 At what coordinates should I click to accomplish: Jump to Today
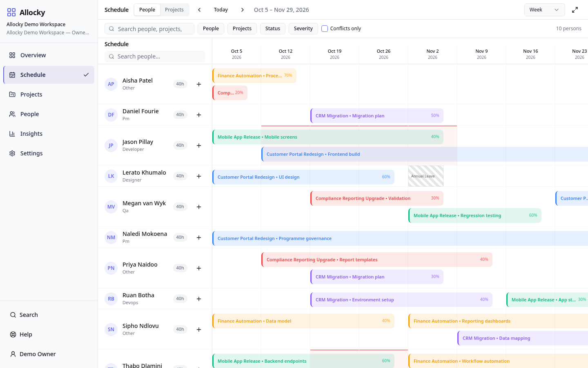pyautogui.click(x=221, y=10)
